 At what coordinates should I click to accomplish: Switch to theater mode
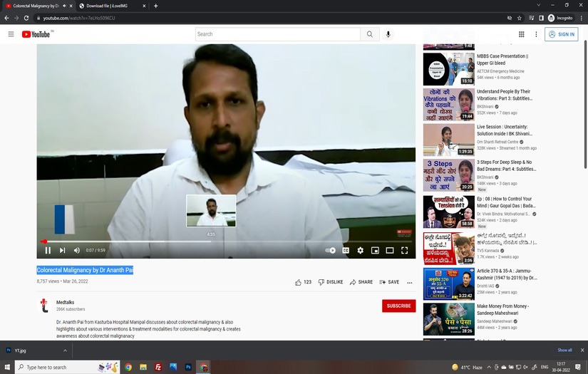pyautogui.click(x=390, y=250)
